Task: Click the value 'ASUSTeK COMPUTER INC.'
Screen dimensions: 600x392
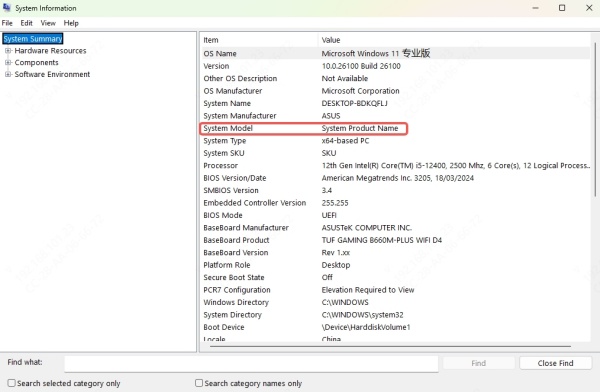Action: (367, 228)
